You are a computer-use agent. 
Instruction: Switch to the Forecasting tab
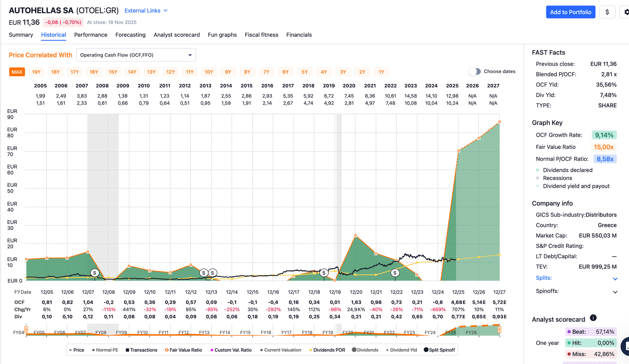click(x=130, y=35)
